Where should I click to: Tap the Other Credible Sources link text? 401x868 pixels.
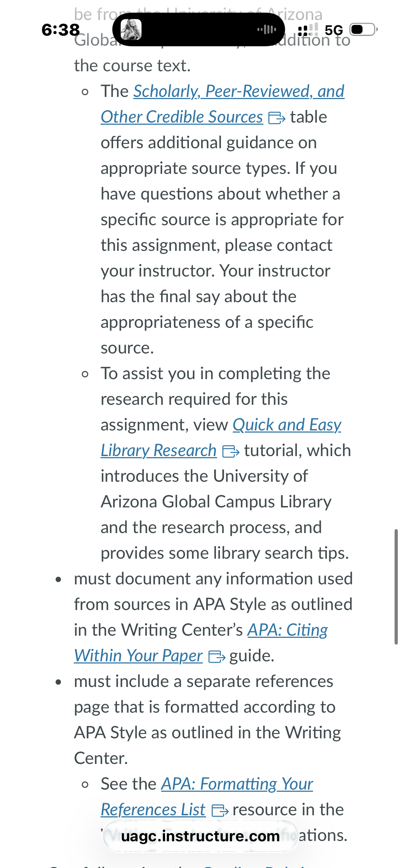pos(182,117)
